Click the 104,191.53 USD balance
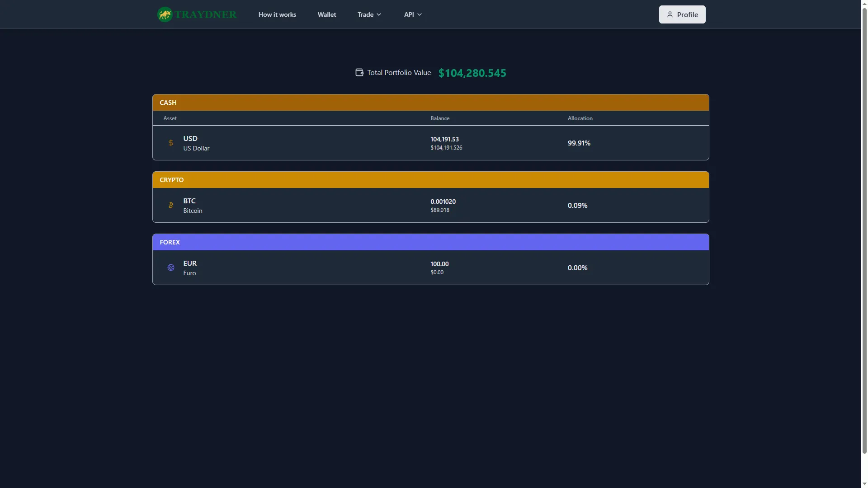This screenshot has height=488, width=868. (444, 139)
